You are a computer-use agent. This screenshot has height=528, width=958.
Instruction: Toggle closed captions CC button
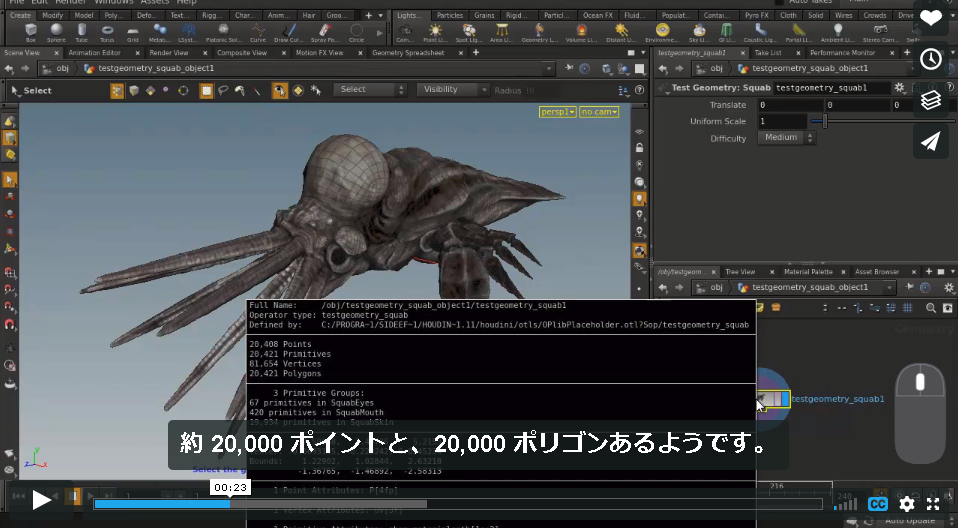878,504
